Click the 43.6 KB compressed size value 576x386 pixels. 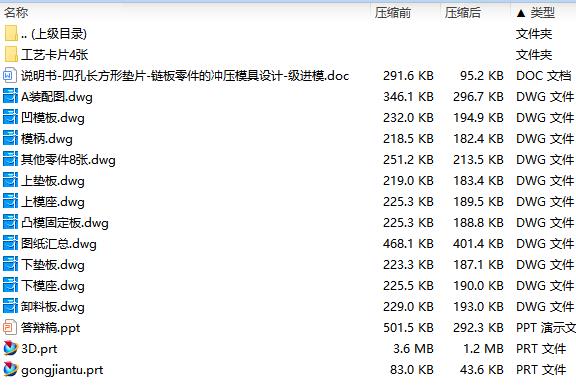coord(482,369)
